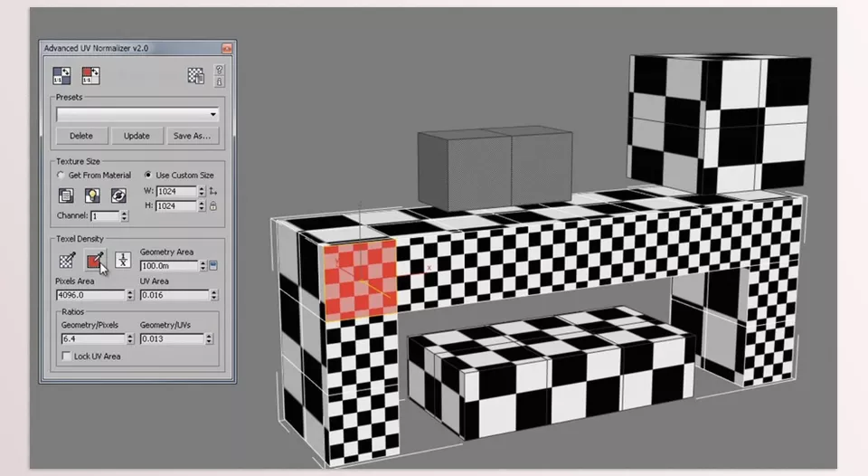
Task: Close the Advanced UV Normalizer window
Action: [x=226, y=48]
